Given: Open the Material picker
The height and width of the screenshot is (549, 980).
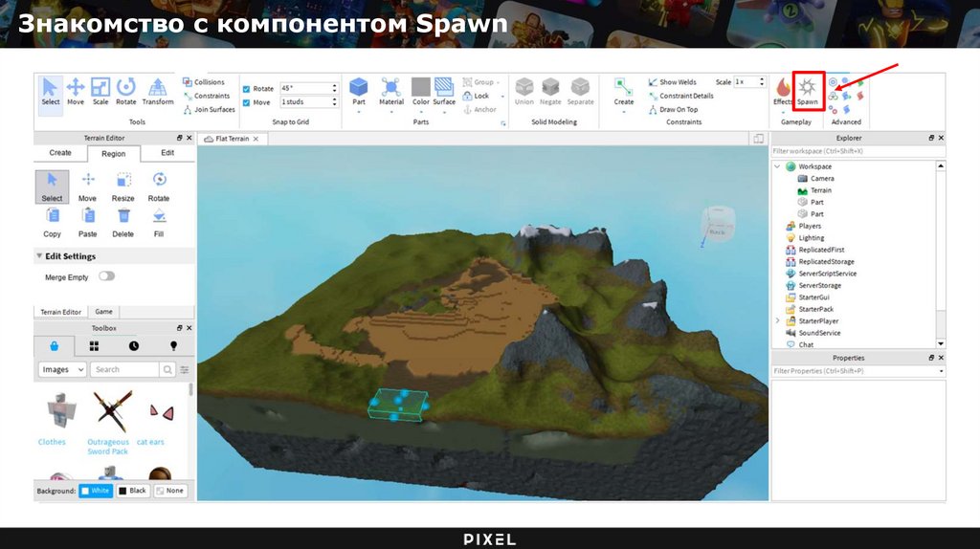Looking at the screenshot, I should [391, 91].
